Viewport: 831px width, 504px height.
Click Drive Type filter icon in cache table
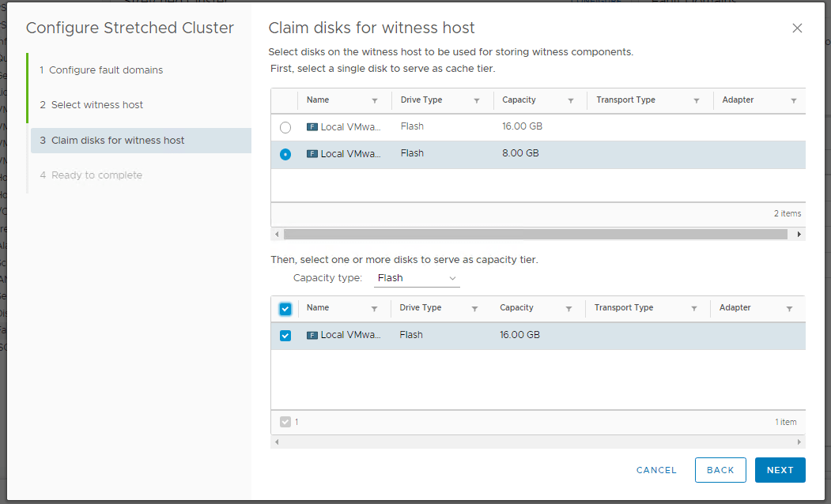[x=477, y=101]
